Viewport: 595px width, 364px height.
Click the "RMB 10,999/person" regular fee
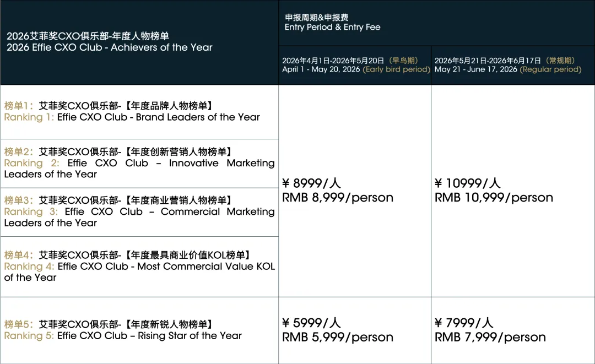pos(494,198)
